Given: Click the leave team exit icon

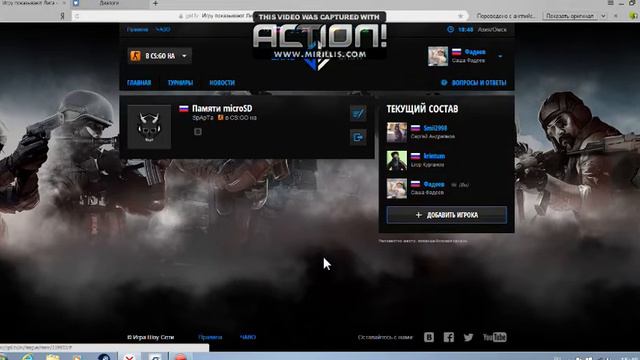Looking at the screenshot, I should tap(358, 137).
